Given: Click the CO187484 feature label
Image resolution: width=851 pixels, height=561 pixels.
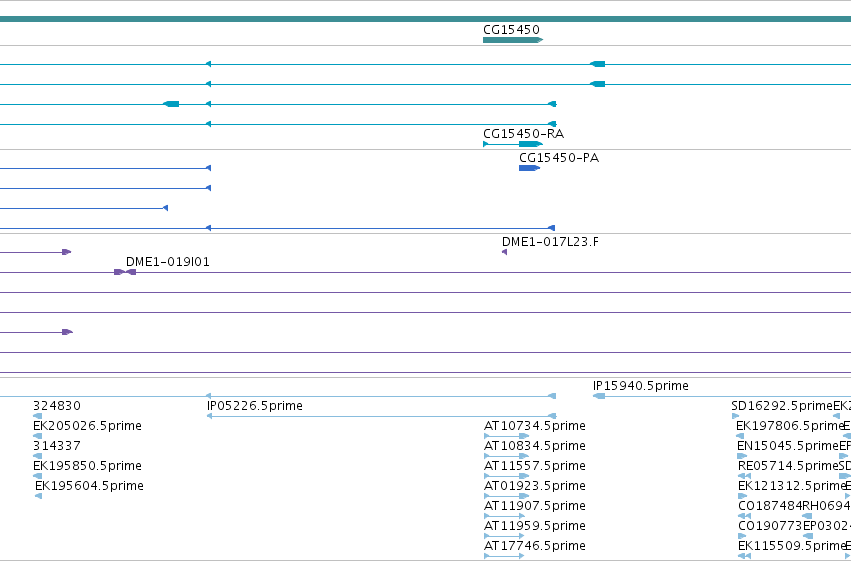Looking at the screenshot, I should pyautogui.click(x=770, y=506).
